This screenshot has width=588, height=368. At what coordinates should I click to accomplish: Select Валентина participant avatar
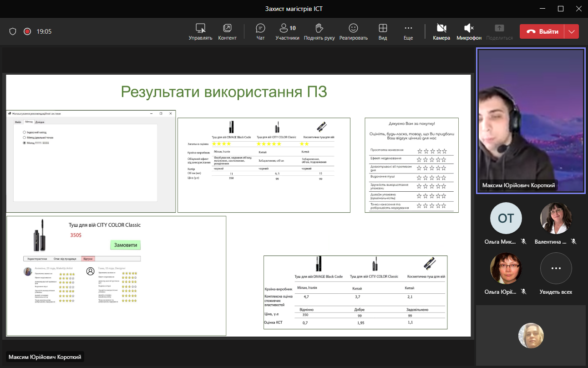point(556,218)
